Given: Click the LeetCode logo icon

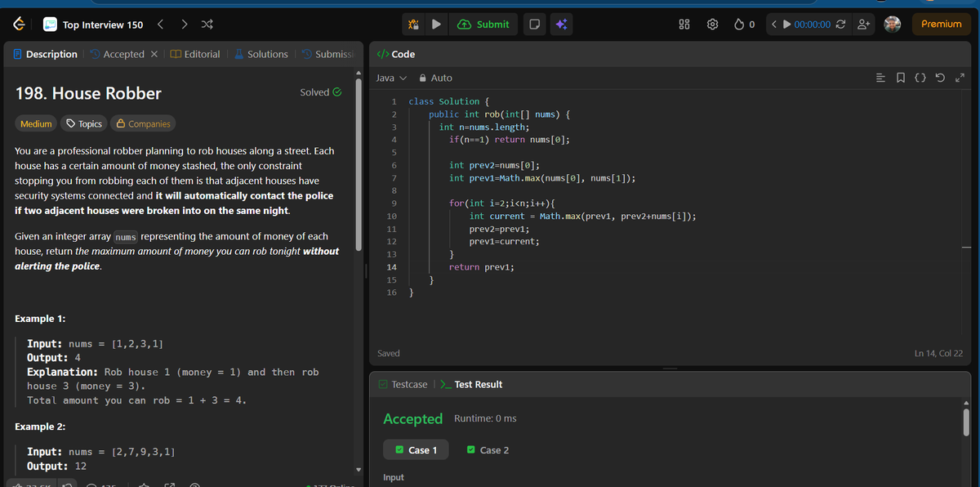Looking at the screenshot, I should 18,25.
